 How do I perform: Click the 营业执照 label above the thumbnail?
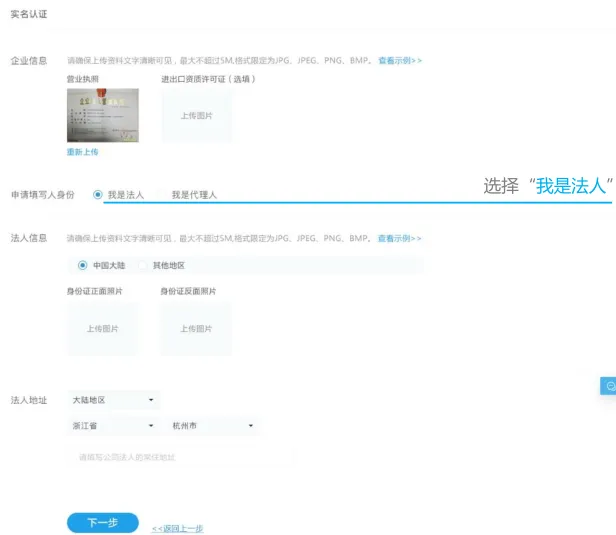(82, 79)
